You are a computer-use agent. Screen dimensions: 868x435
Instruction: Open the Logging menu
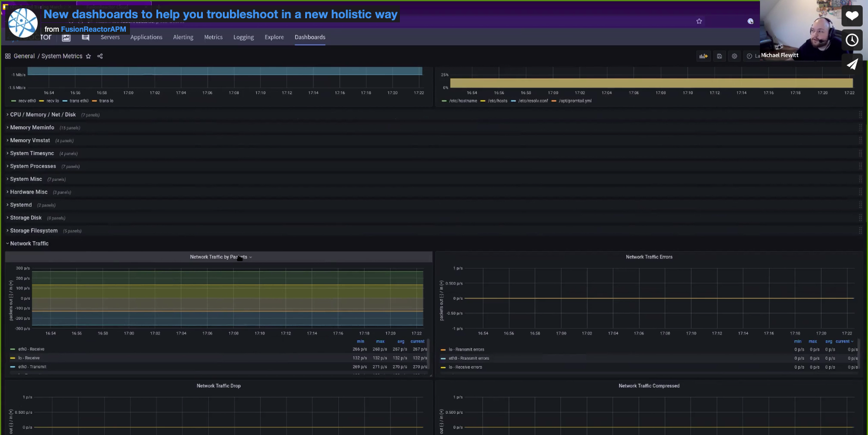pos(243,37)
